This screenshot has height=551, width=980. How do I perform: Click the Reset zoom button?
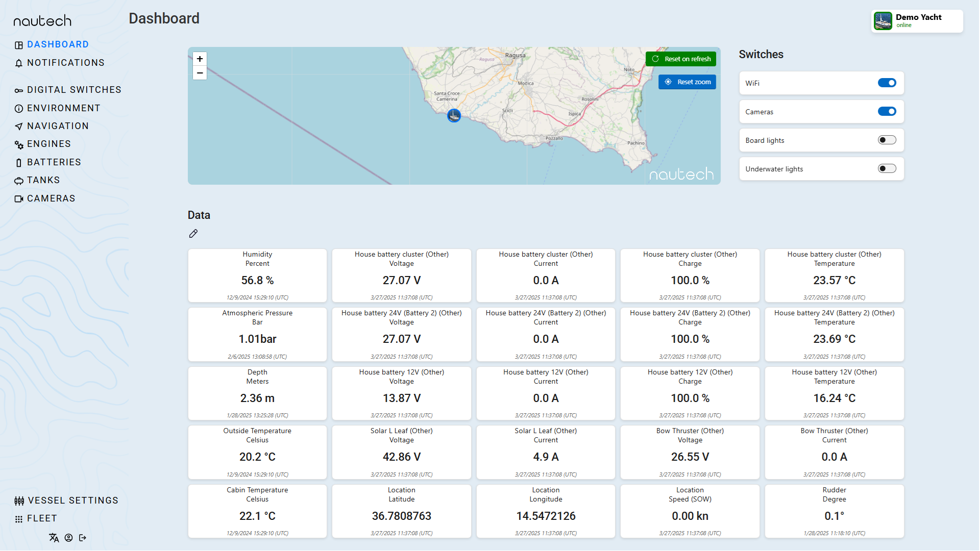point(687,82)
